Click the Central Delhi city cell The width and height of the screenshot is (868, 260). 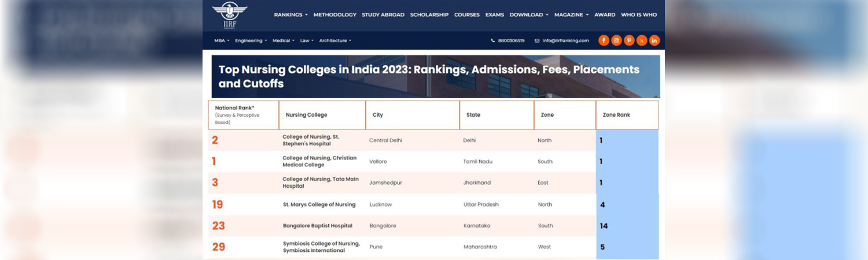click(385, 140)
